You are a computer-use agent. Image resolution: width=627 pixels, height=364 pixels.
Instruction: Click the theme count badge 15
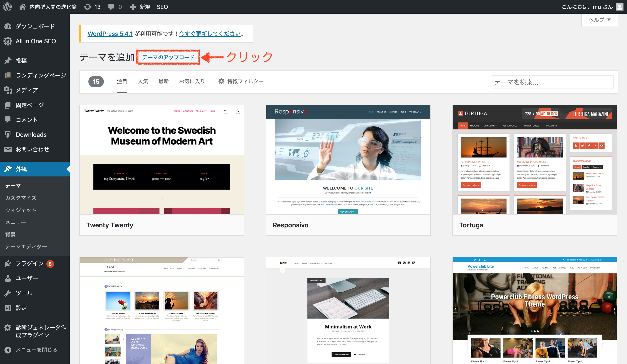tap(96, 82)
